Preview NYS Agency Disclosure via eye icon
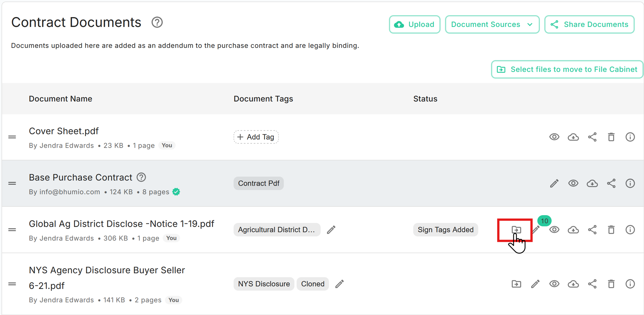This screenshot has height=315, width=644. 554,284
